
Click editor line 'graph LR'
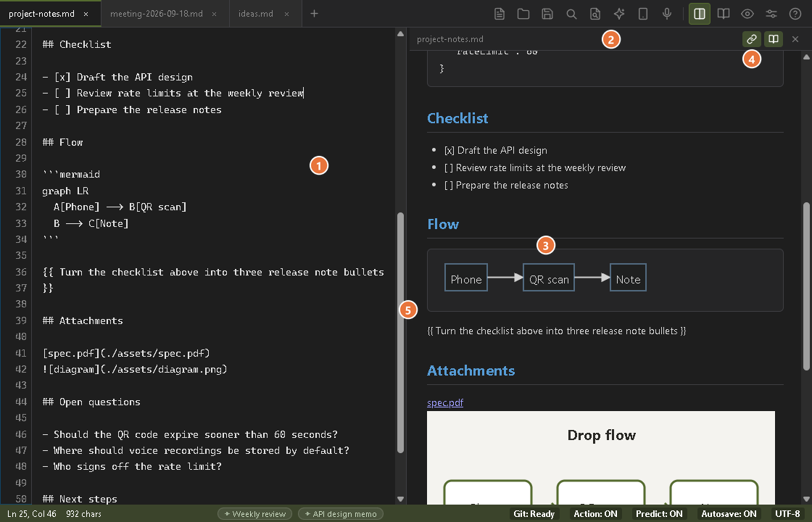65,191
